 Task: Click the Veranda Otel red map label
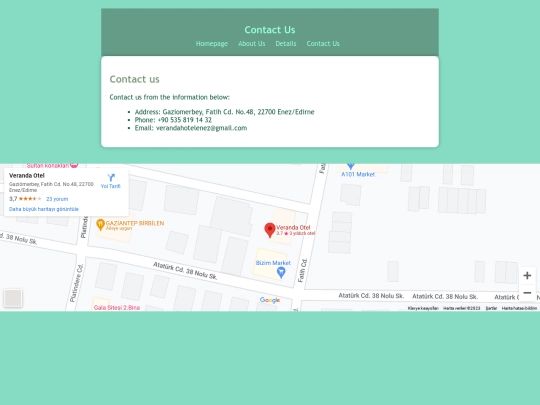pyautogui.click(x=293, y=227)
